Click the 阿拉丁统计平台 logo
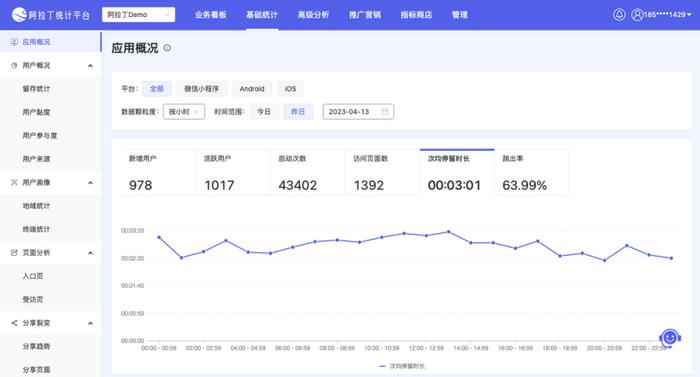 (50, 15)
